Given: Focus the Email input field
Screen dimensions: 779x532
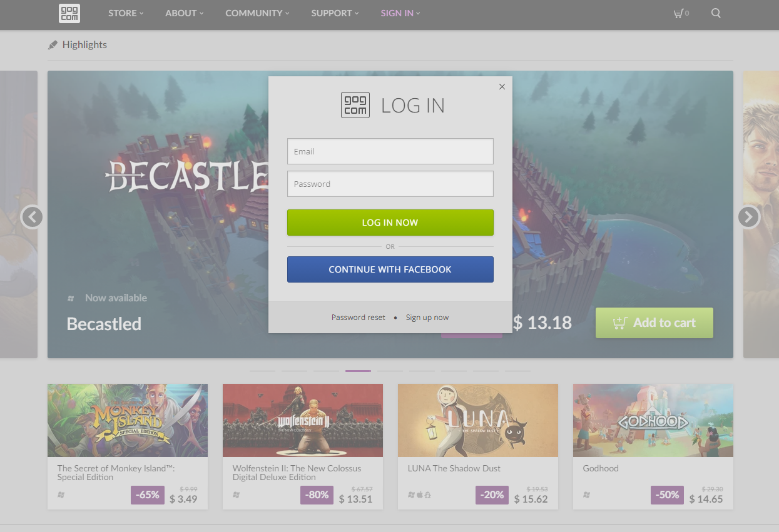Looking at the screenshot, I should coord(390,151).
